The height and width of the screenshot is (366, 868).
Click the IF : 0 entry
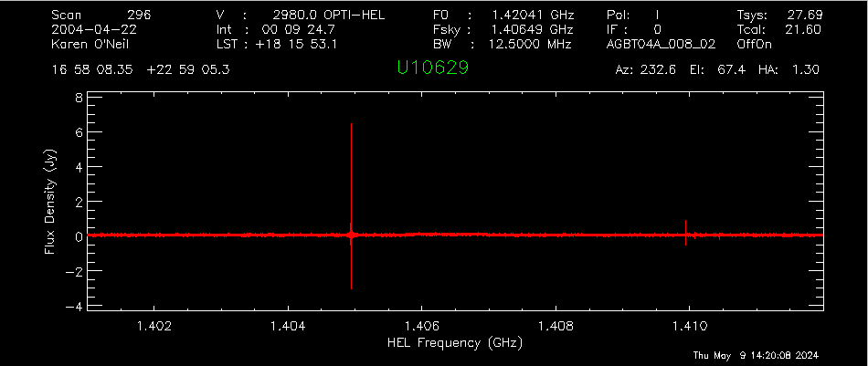point(633,29)
